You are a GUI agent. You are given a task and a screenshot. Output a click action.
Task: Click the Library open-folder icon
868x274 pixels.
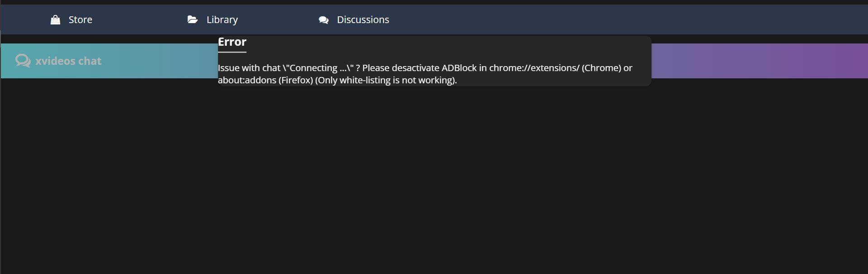pos(193,19)
